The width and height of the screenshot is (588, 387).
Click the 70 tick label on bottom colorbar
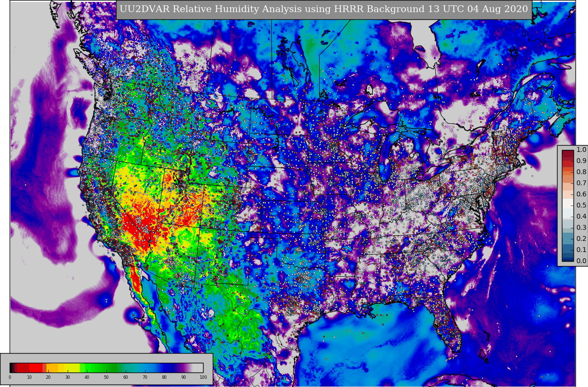(145, 377)
